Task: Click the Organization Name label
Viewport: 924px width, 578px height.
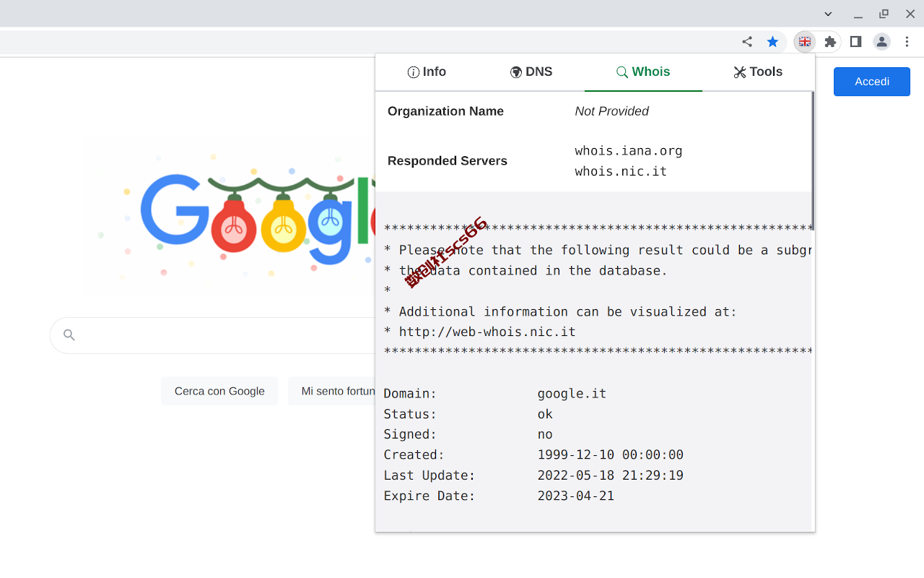Action: pyautogui.click(x=445, y=111)
